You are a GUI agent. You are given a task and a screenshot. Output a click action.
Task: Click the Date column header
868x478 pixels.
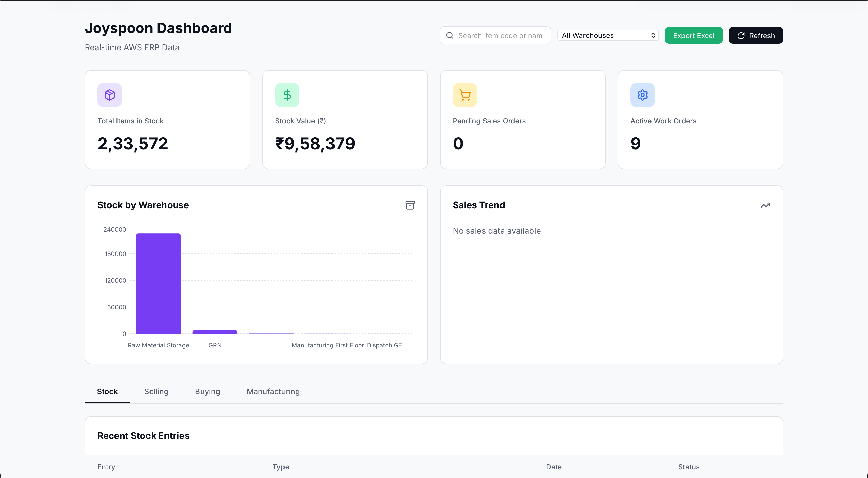554,467
